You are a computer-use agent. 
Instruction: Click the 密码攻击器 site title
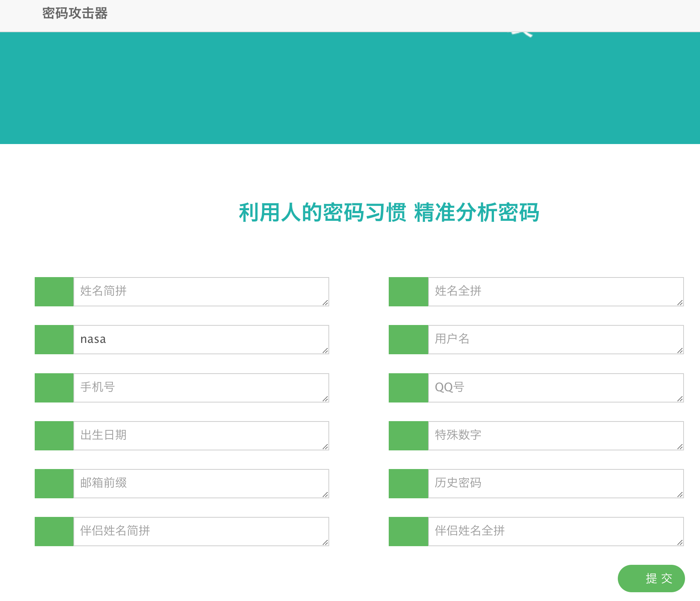[75, 14]
